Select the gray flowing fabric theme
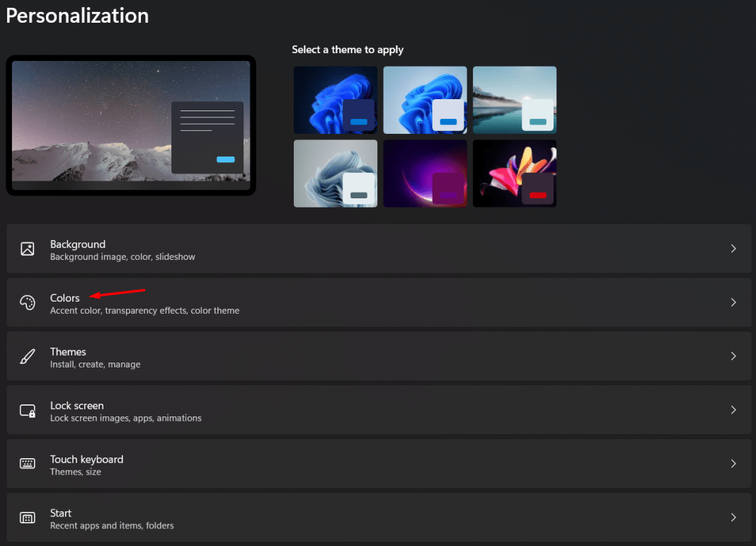 point(336,174)
